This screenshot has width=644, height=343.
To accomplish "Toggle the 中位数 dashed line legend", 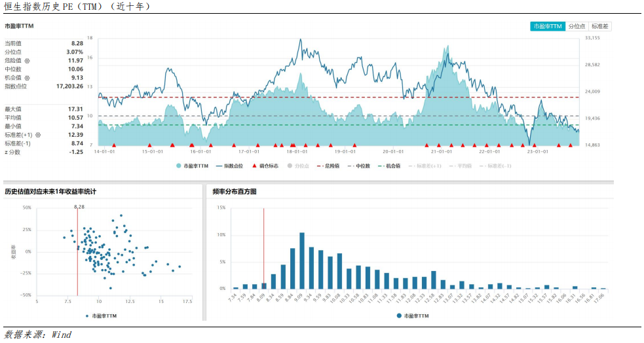I will coord(358,166).
